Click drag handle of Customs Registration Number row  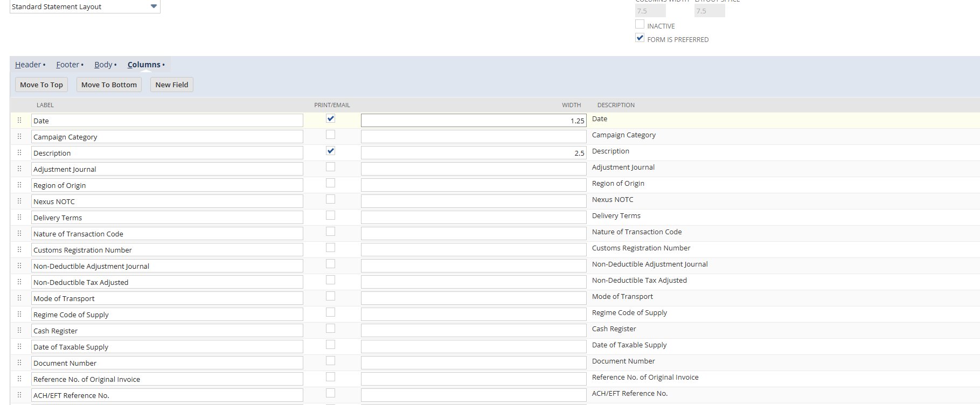coord(19,249)
